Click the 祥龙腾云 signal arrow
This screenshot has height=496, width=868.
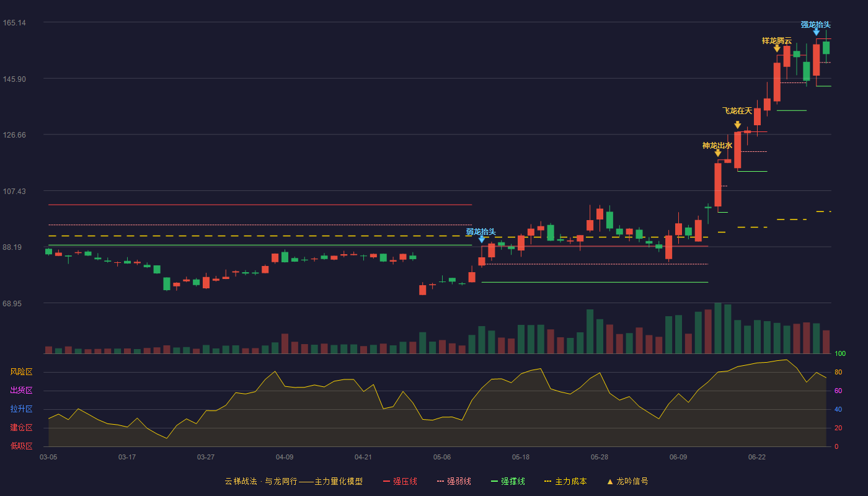tap(777, 48)
